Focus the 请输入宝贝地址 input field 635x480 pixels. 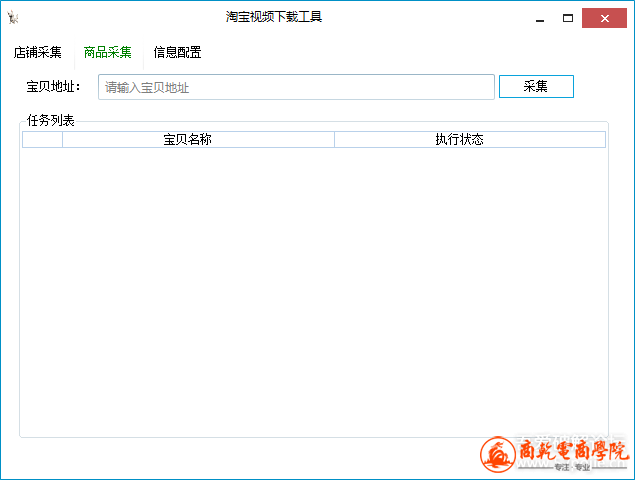coord(296,87)
